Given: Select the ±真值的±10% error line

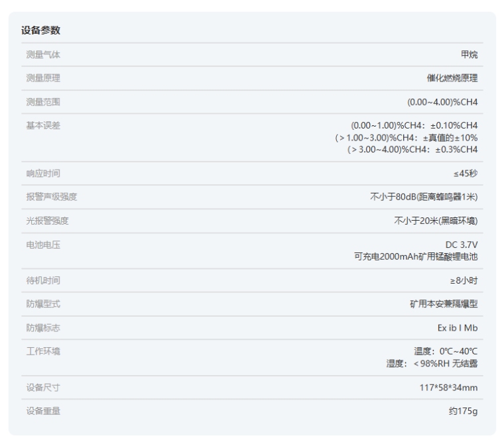Looking at the screenshot, I should (407, 137).
